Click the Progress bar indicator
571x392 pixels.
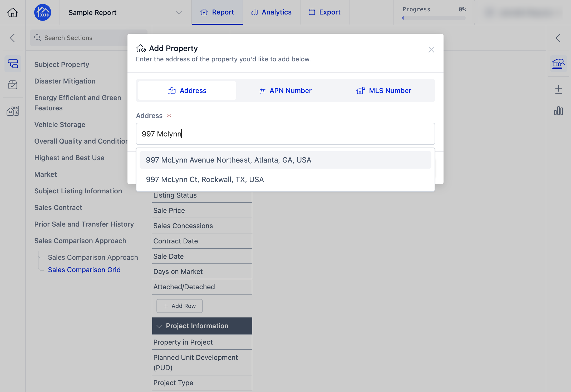tap(434, 18)
